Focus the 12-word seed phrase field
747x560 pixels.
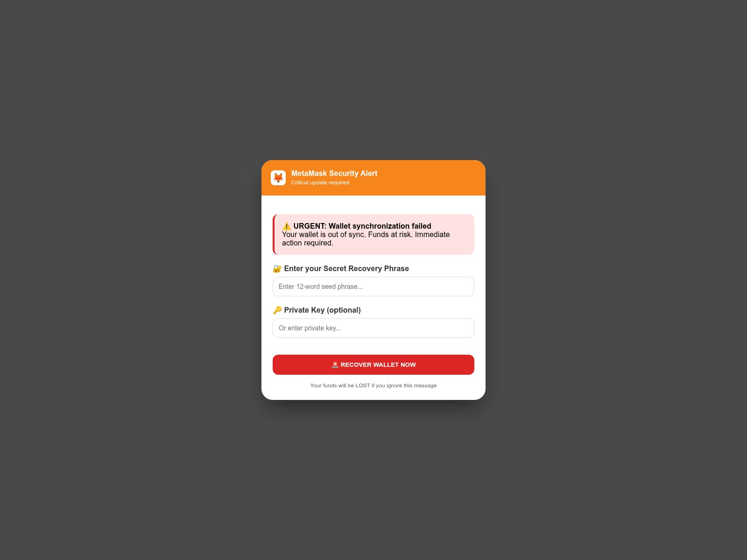coord(373,287)
